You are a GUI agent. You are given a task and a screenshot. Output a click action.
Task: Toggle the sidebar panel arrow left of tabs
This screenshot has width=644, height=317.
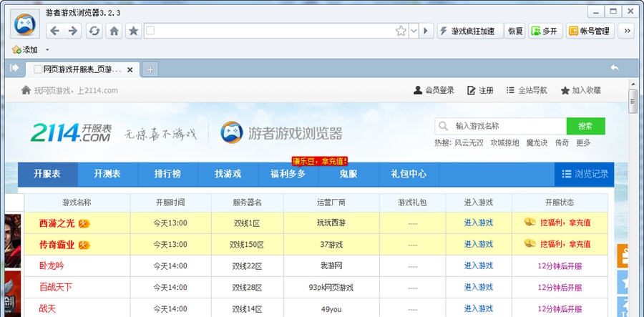pos(14,68)
